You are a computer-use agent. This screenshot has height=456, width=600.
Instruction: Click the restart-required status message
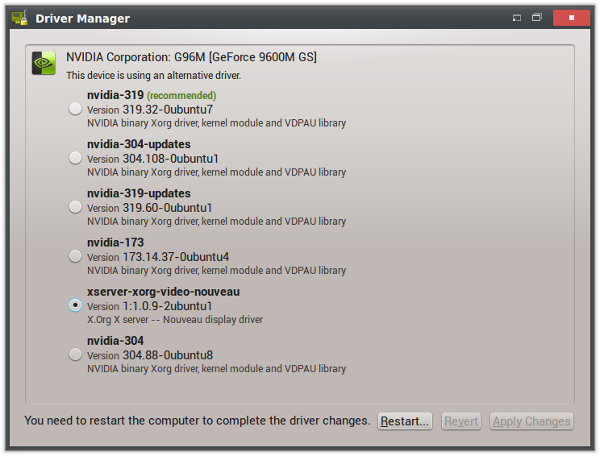[x=197, y=421]
